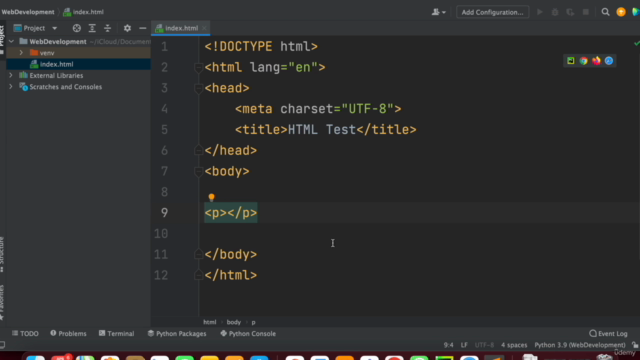This screenshot has width=640, height=360.
Task: Open the Terminal tool window
Action: point(116,333)
